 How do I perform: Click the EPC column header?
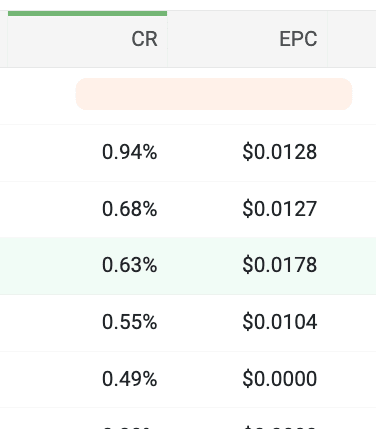click(x=298, y=39)
